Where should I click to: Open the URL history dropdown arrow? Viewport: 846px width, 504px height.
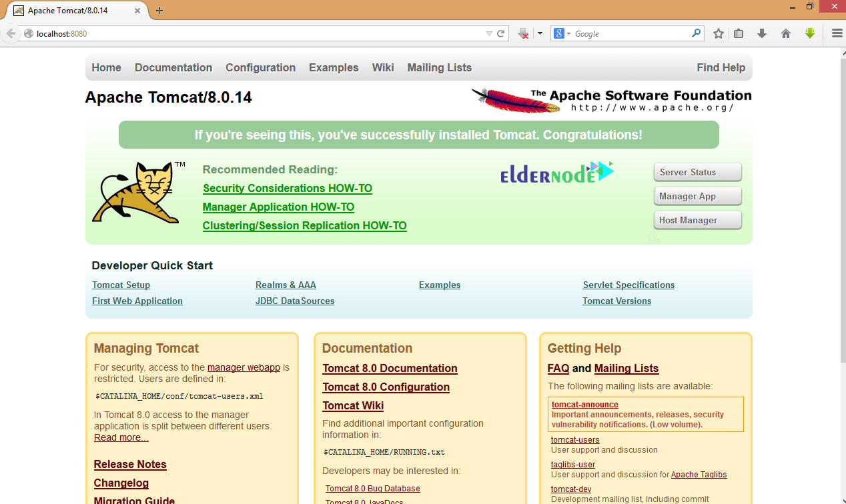[489, 33]
